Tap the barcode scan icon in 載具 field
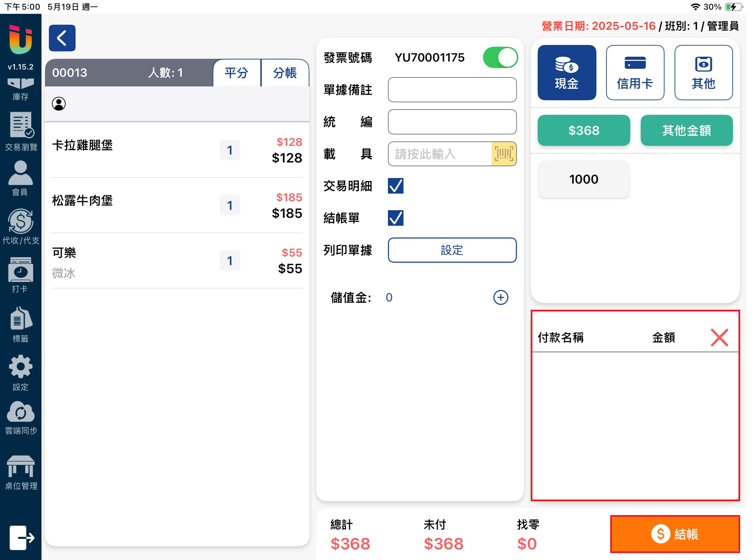This screenshot has height=560, width=753. 503,154
